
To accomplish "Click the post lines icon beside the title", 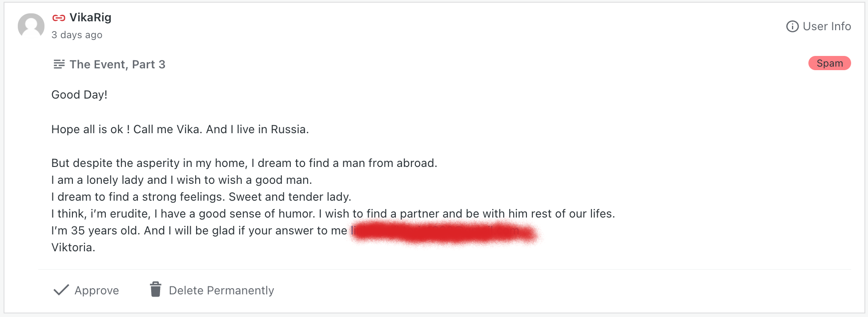I will 59,64.
